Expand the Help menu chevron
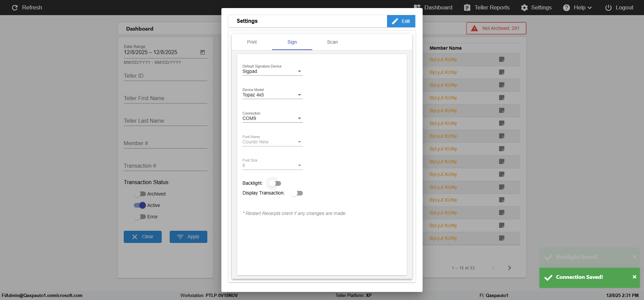Image resolution: width=644 pixels, height=300 pixels. click(x=590, y=8)
